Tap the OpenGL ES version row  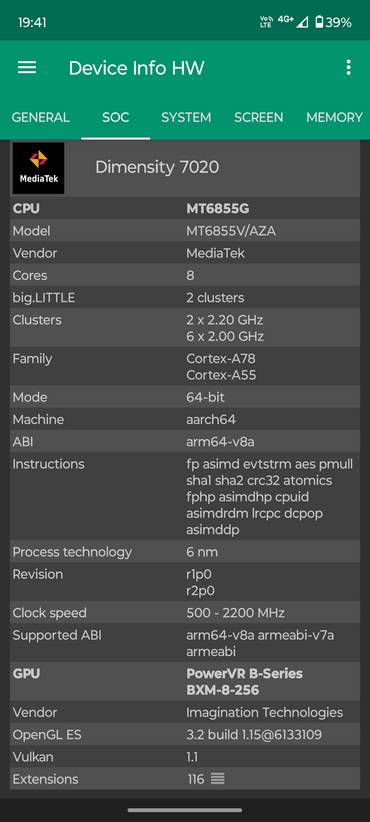(x=184, y=735)
